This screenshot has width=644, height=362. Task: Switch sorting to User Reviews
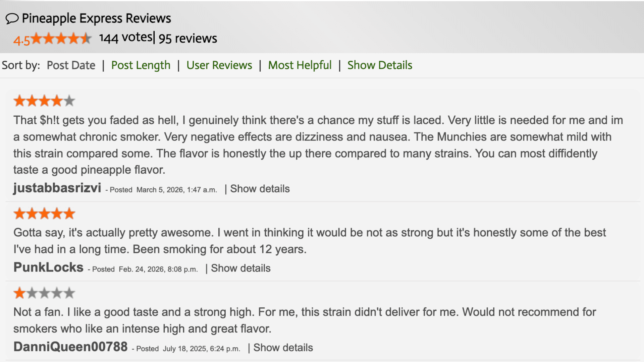click(x=220, y=65)
